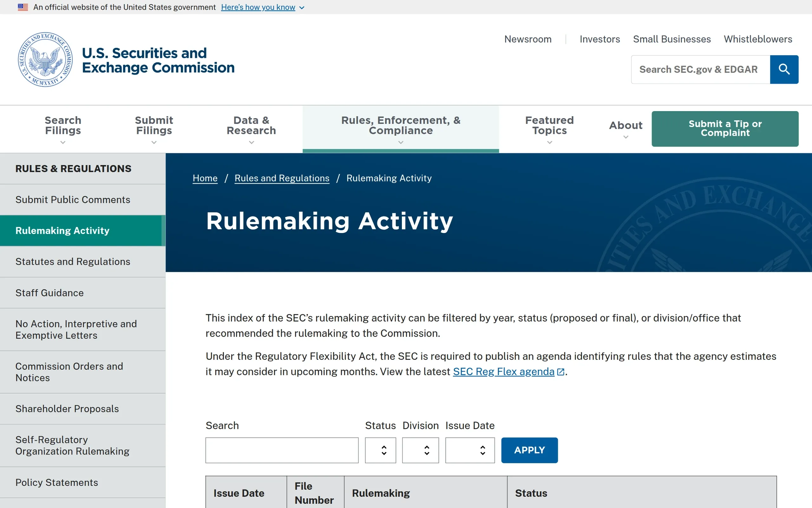
Task: Click the File Number column header
Action: coord(315,493)
